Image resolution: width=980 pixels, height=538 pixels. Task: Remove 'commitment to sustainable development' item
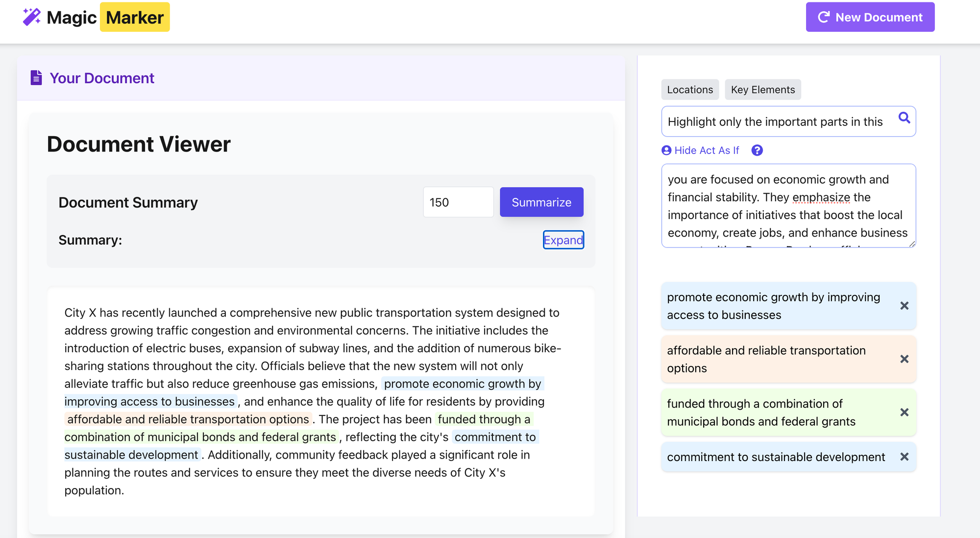click(x=904, y=457)
